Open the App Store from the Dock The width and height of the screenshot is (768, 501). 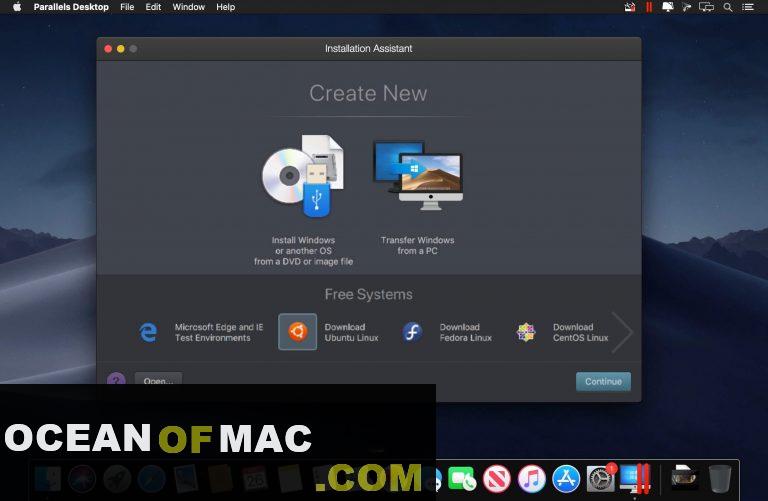coord(566,478)
